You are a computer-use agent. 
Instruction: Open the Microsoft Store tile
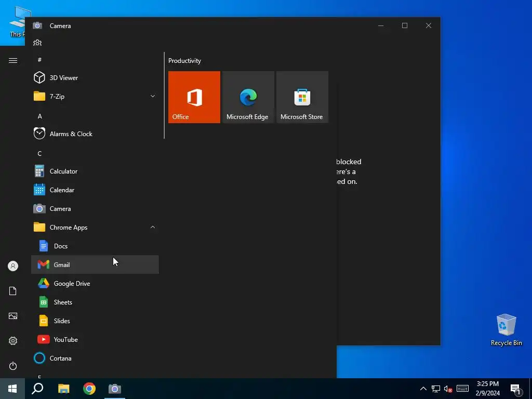(302, 97)
